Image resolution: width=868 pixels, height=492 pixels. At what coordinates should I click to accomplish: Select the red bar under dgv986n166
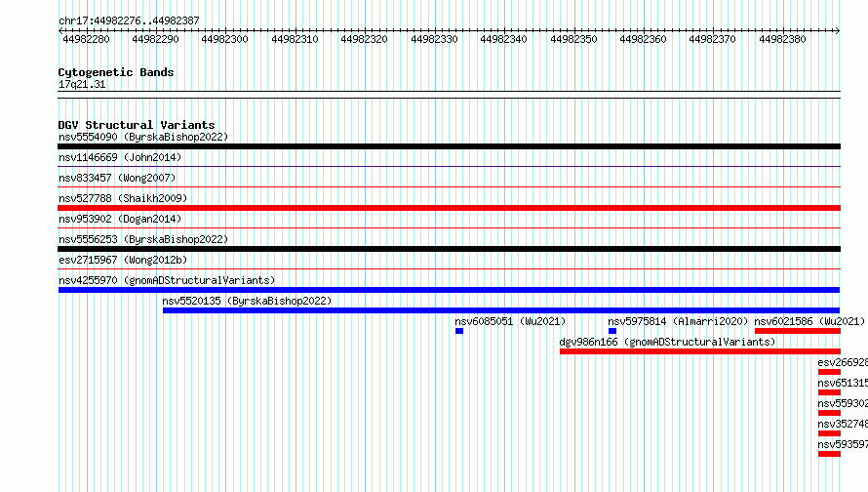699,351
